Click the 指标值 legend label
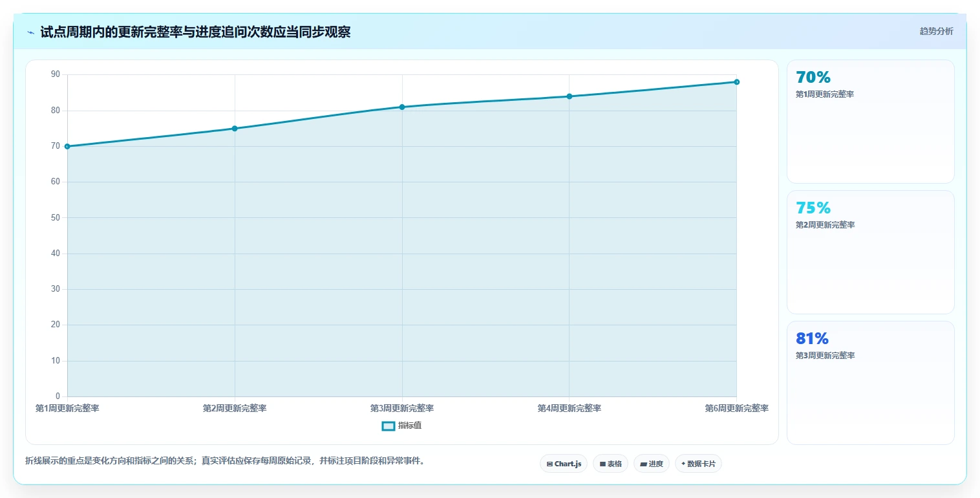The width and height of the screenshot is (980, 498). point(410,426)
